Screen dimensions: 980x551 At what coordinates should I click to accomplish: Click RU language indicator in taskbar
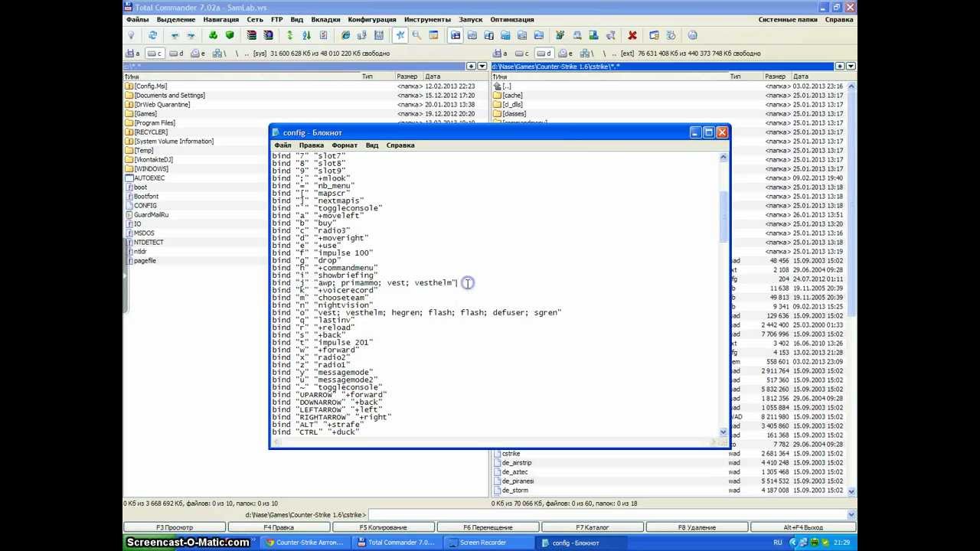tap(778, 543)
